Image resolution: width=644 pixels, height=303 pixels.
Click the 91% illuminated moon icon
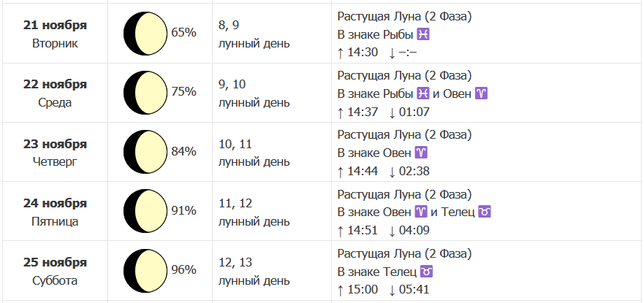pos(145,211)
